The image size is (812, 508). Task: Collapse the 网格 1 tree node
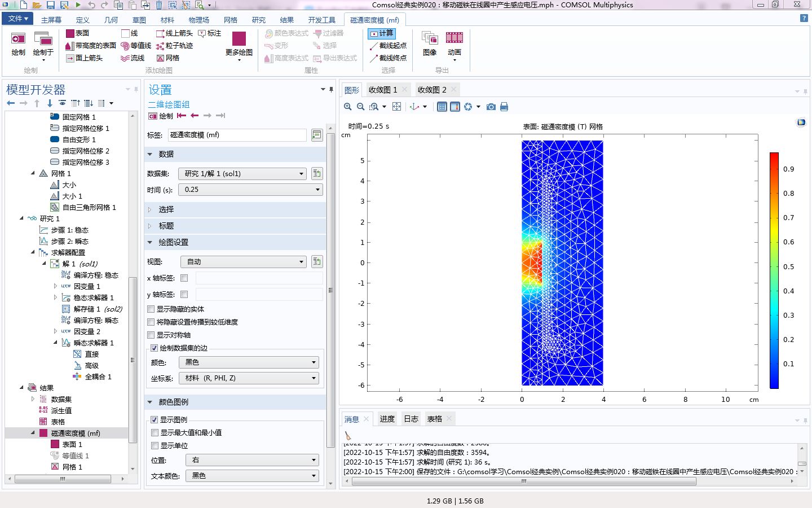click(x=33, y=173)
